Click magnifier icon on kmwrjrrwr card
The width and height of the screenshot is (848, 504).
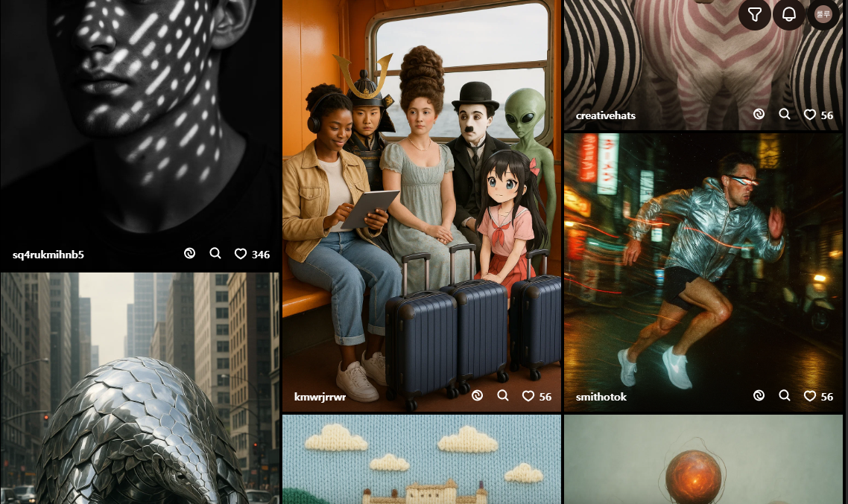(503, 395)
